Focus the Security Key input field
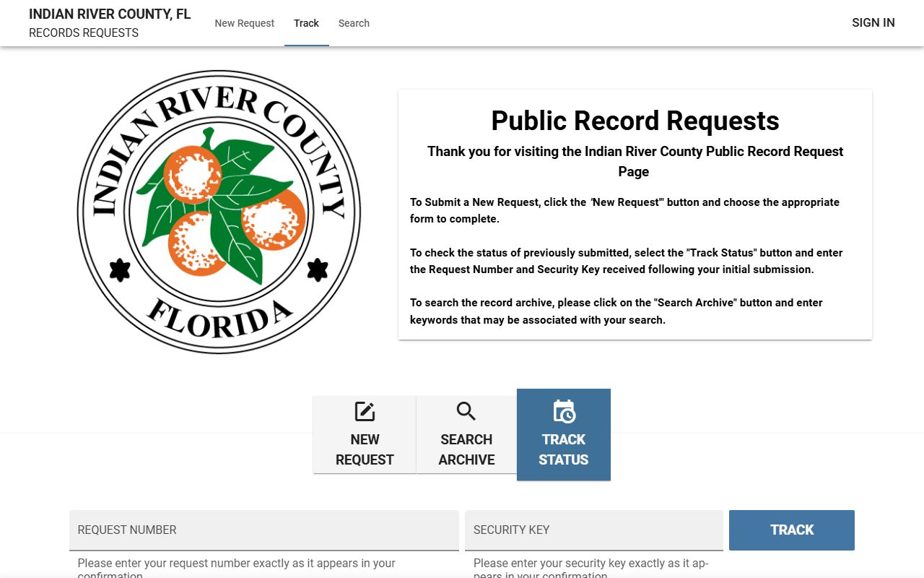924x578 pixels. point(594,530)
